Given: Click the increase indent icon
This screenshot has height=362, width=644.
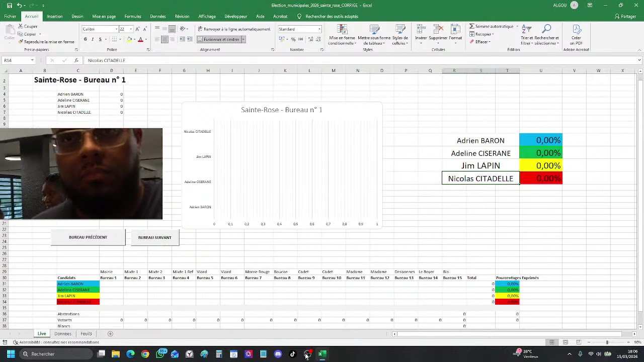Looking at the screenshot, I should 189,39.
